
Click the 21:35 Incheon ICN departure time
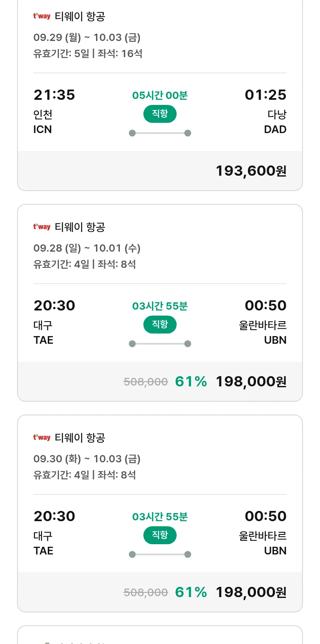(54, 95)
